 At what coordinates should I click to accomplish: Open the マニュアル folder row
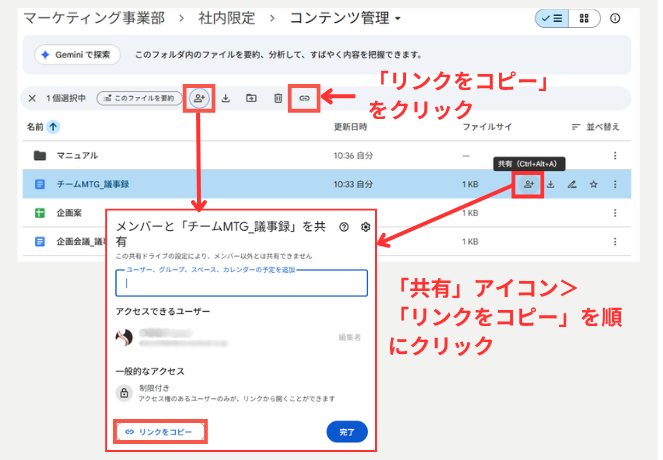click(x=326, y=156)
